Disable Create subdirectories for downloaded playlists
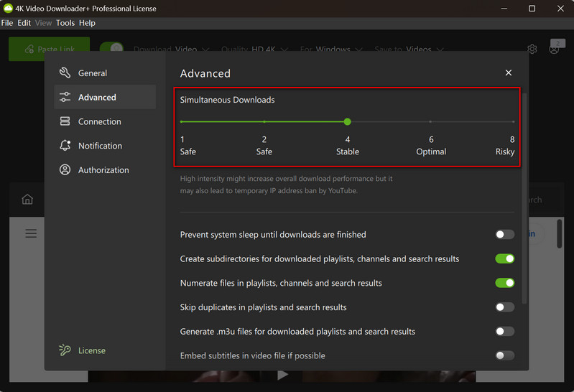Viewport: 574px width, 392px height. (505, 258)
